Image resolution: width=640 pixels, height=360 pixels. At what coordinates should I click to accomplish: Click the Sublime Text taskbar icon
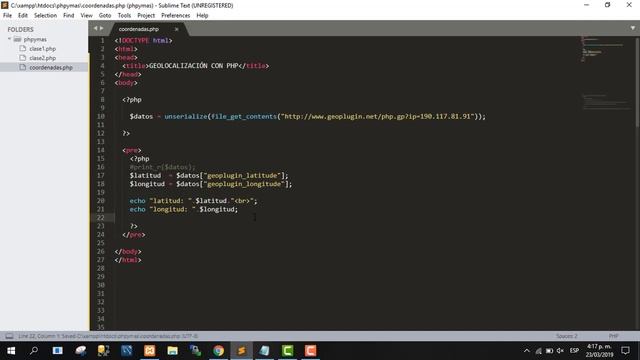coord(242,351)
